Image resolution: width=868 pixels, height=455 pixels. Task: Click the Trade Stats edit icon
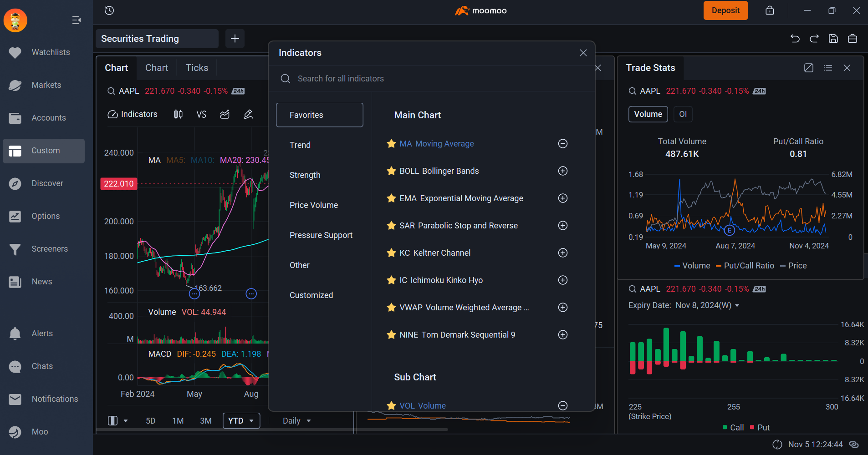click(x=809, y=68)
